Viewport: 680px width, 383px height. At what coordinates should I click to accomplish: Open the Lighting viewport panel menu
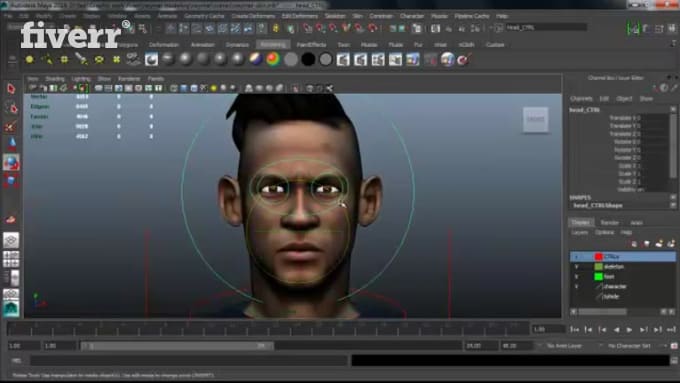coord(81,79)
